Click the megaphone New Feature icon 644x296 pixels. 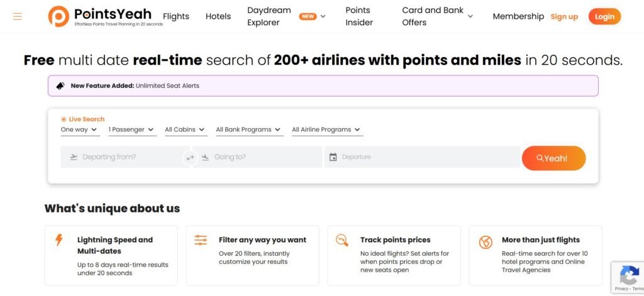(60, 86)
